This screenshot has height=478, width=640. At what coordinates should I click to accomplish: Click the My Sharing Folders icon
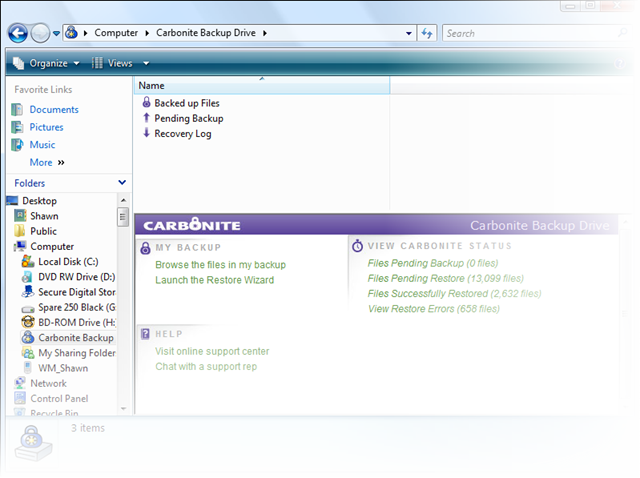pyautogui.click(x=28, y=353)
